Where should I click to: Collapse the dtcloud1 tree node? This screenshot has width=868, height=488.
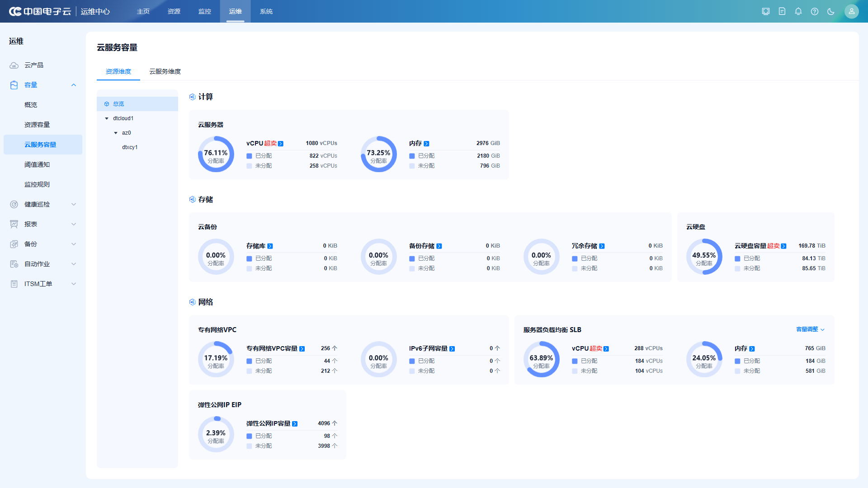107,118
